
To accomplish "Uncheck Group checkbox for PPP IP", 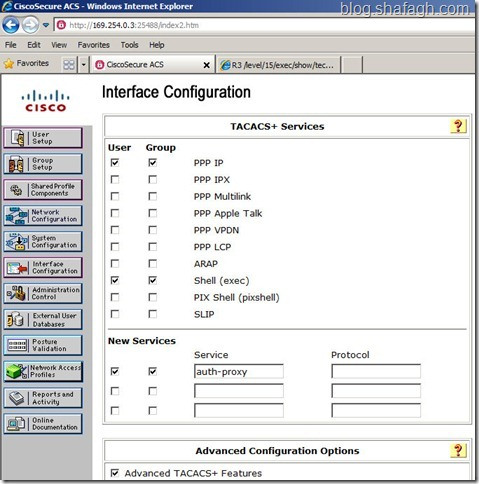I will [152, 163].
